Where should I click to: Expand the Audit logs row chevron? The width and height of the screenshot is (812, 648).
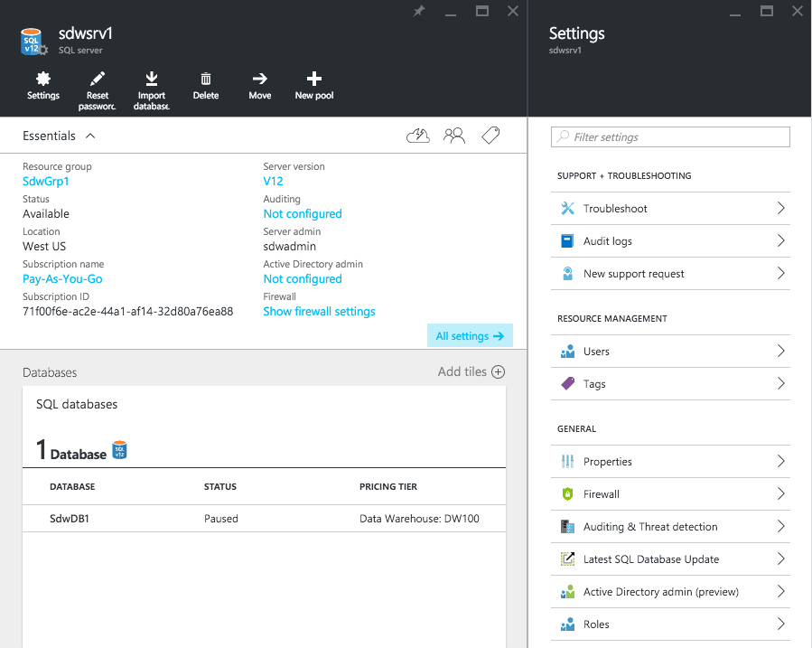pos(781,241)
